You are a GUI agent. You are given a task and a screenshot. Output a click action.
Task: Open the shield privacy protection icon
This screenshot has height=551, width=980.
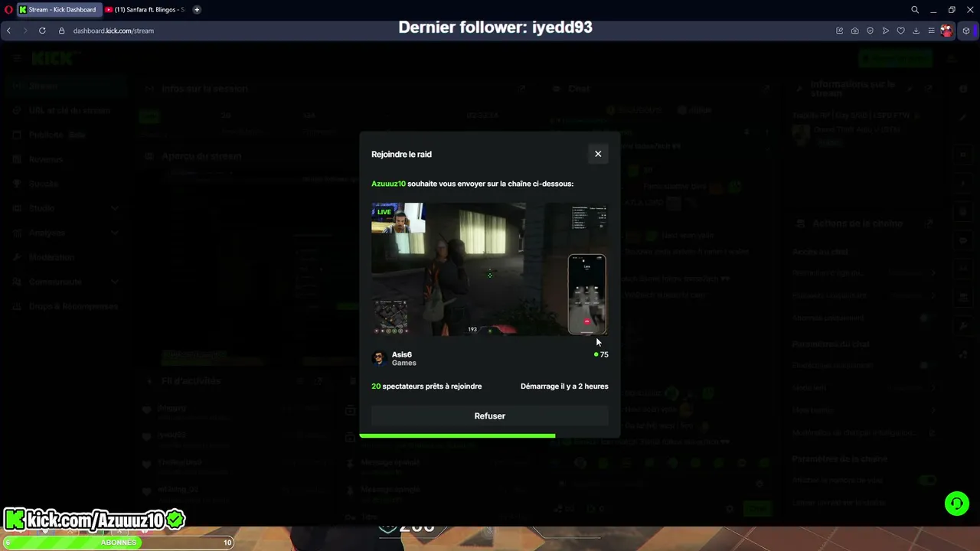(x=871, y=31)
